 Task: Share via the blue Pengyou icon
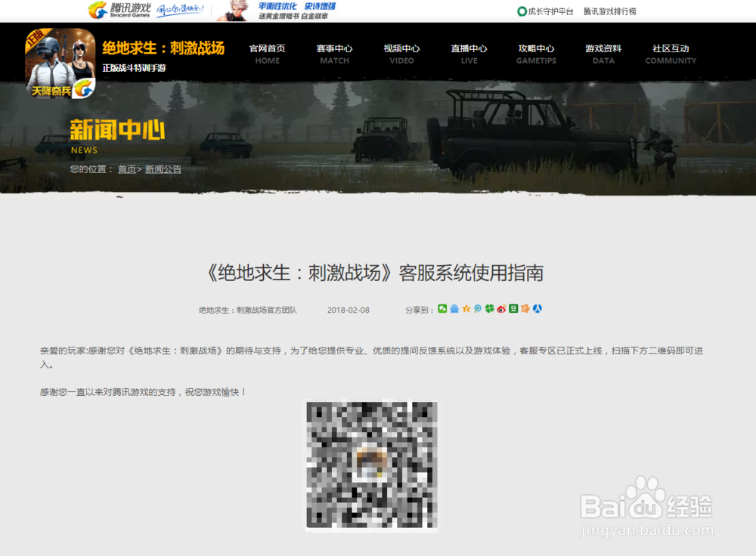pyautogui.click(x=478, y=309)
